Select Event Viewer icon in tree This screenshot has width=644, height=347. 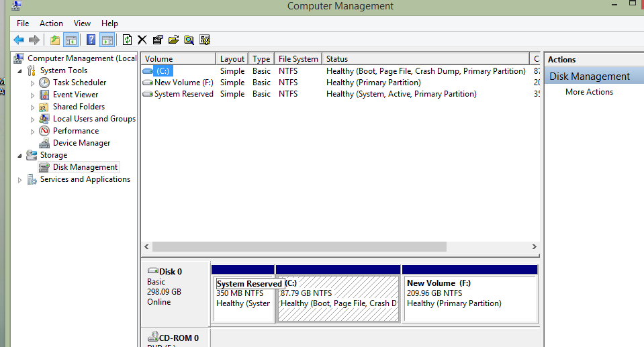coord(44,95)
